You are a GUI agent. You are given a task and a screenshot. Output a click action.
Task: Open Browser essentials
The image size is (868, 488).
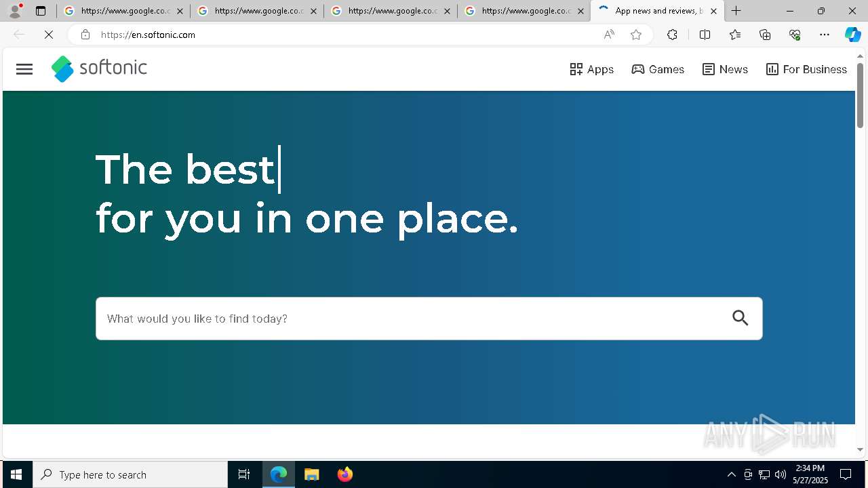(795, 35)
